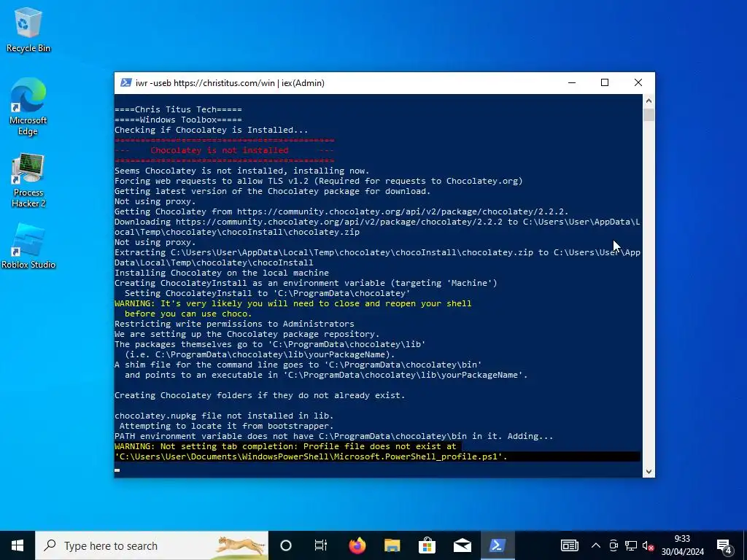Select the Process Hacker 2 desktop shortcut
Viewport: 747px width, 560px height.
coord(28,181)
